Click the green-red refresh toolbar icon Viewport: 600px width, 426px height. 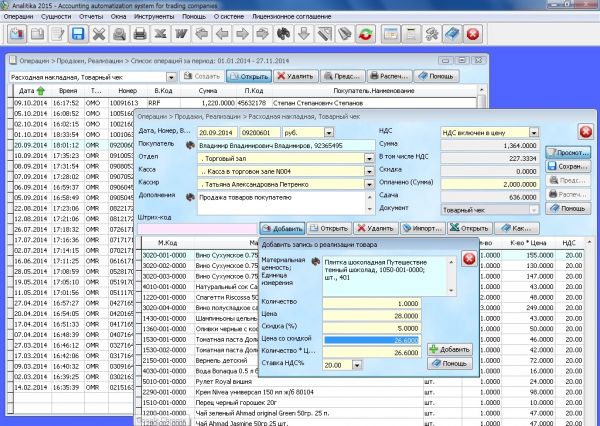[365, 34]
